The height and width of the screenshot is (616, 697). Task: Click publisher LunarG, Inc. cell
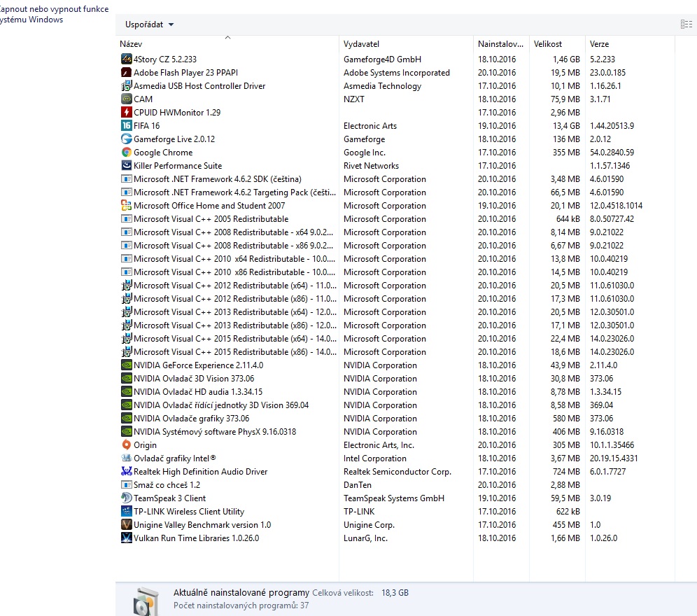pos(365,538)
